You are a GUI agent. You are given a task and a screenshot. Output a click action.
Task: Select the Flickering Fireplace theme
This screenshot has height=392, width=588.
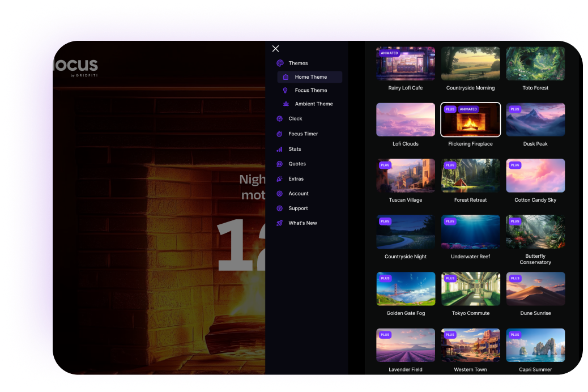[470, 120]
